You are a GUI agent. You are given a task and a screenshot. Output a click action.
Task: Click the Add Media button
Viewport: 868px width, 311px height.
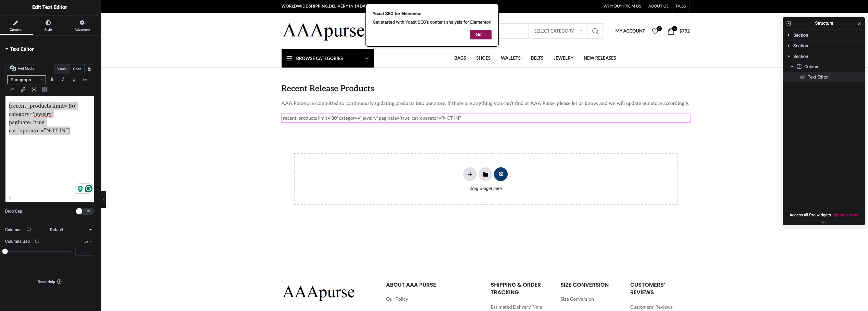[22, 69]
